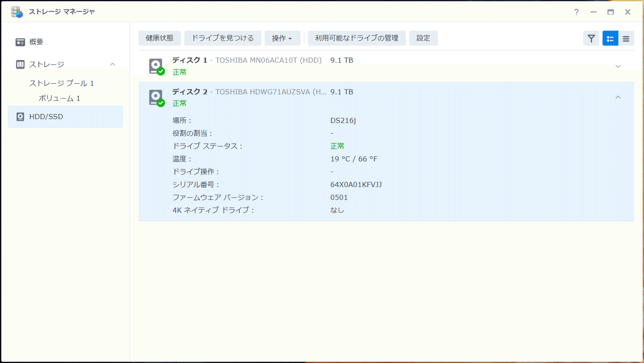
Task: Click the green 正常 status under ディスク 2
Action: tap(179, 103)
